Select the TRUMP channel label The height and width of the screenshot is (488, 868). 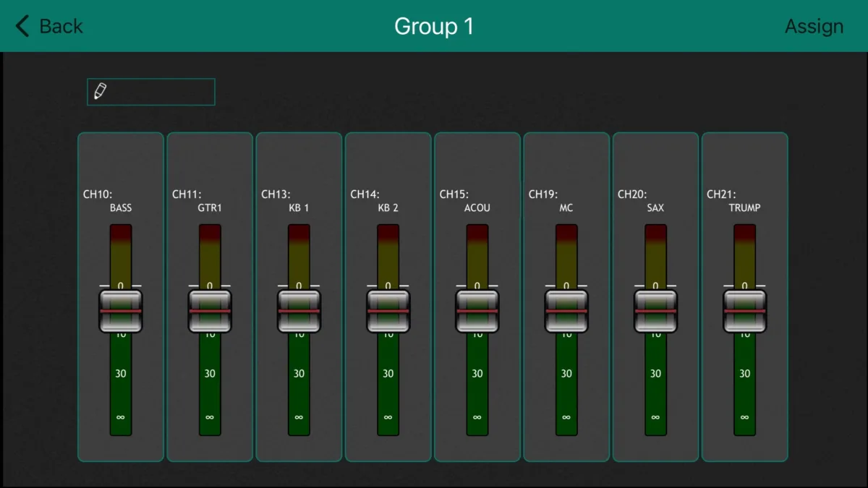(x=745, y=208)
